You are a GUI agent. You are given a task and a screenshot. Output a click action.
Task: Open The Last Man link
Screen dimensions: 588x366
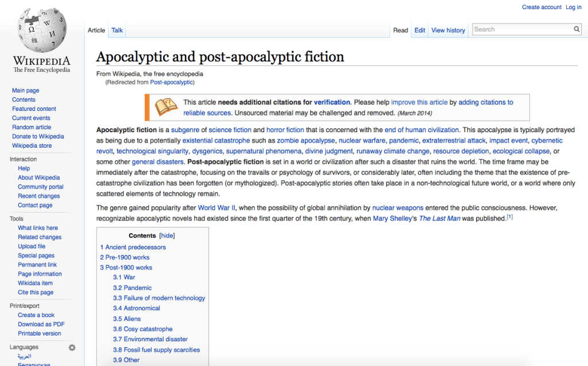click(439, 218)
